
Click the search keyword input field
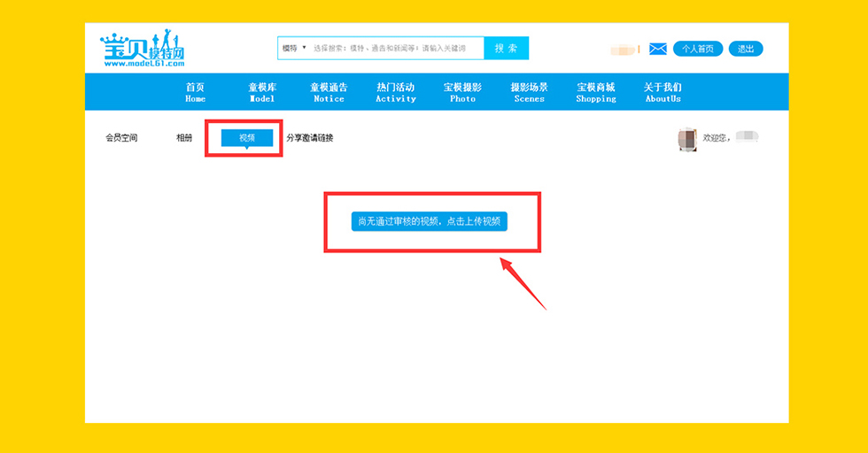(x=395, y=48)
